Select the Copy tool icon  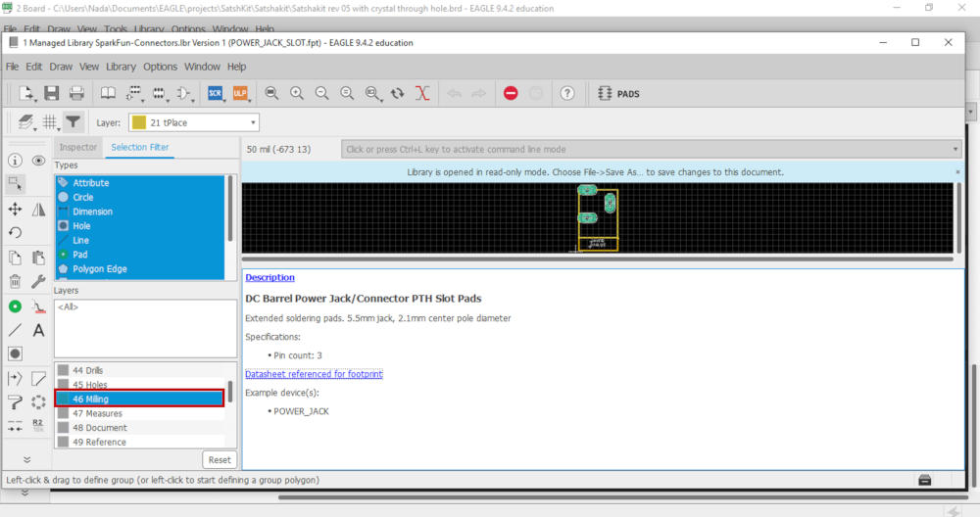click(x=15, y=258)
